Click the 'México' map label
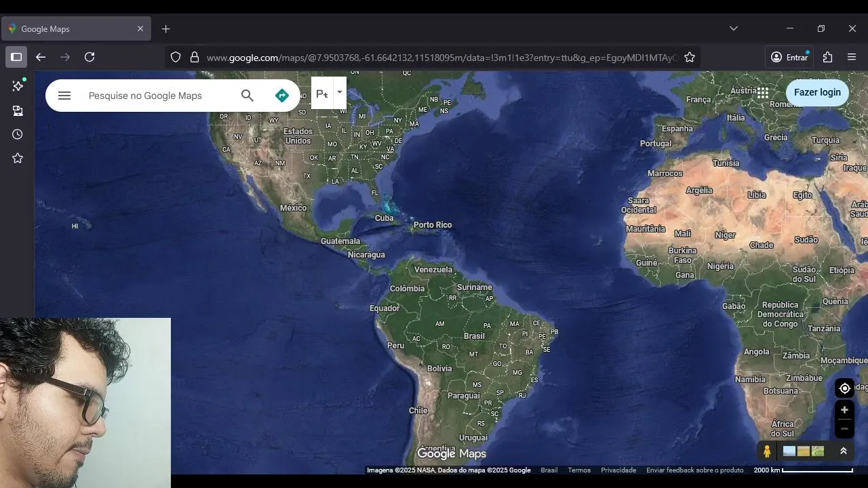Viewport: 868px width, 488px height. tap(293, 208)
